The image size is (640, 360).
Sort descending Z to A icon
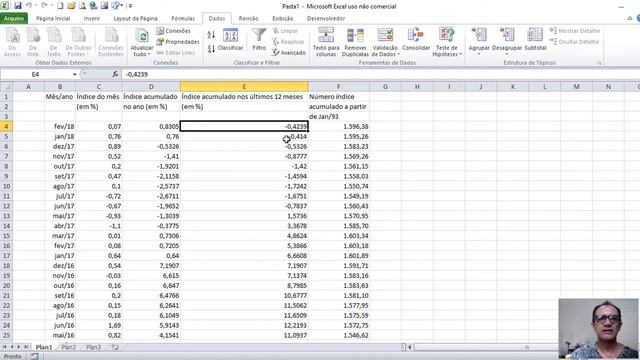tap(211, 49)
